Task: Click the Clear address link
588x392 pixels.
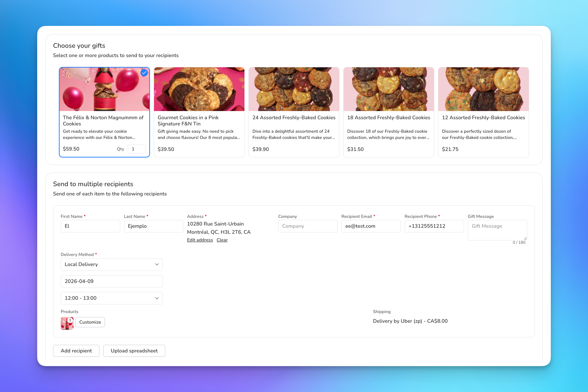Action: pyautogui.click(x=222, y=240)
